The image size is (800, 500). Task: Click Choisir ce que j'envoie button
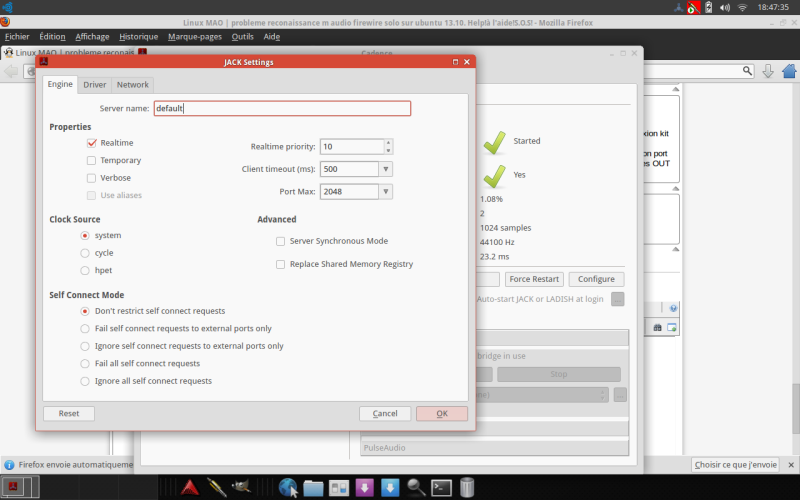(x=735, y=465)
